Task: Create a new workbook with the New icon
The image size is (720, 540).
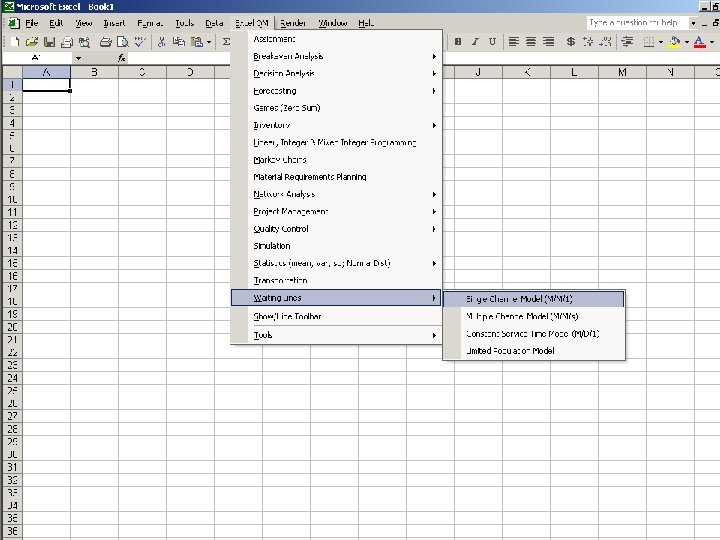Action: [14, 42]
